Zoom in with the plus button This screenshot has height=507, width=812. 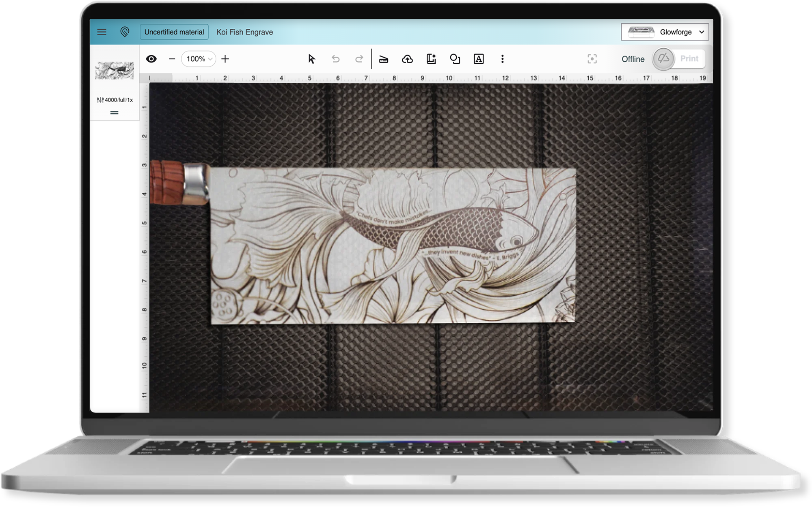click(225, 59)
